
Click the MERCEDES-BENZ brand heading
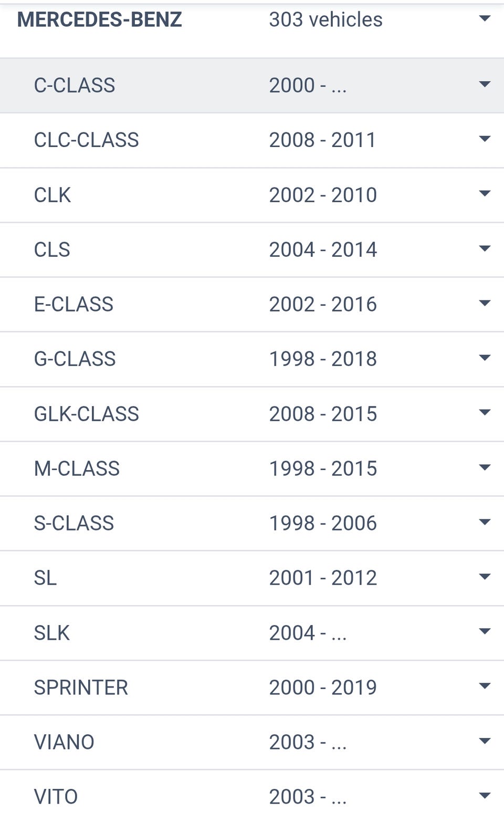click(x=100, y=19)
